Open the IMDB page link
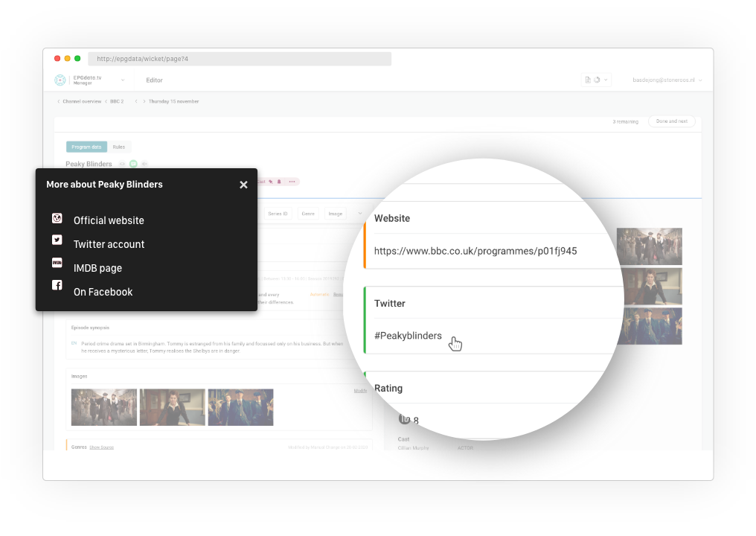 point(98,268)
